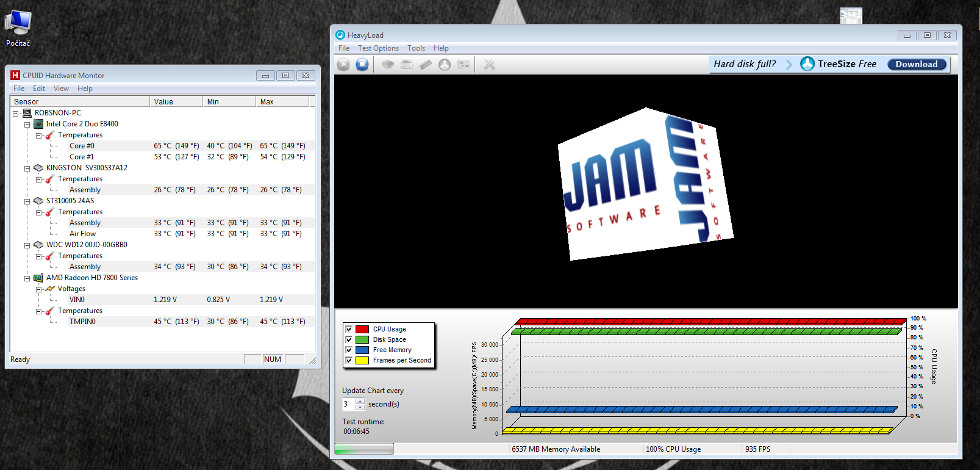Click the HeavyLoad title bar icon

340,35
